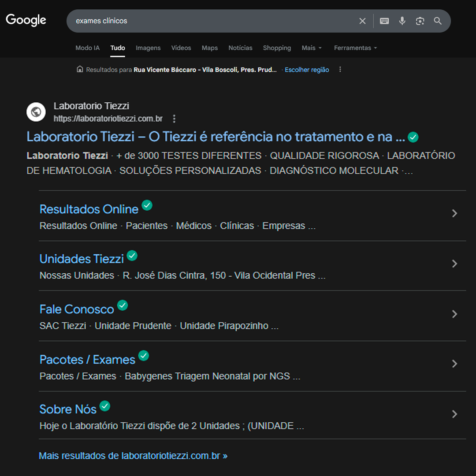The height and width of the screenshot is (476, 476).
Task: Open location options three-dot menu
Action: (340, 70)
